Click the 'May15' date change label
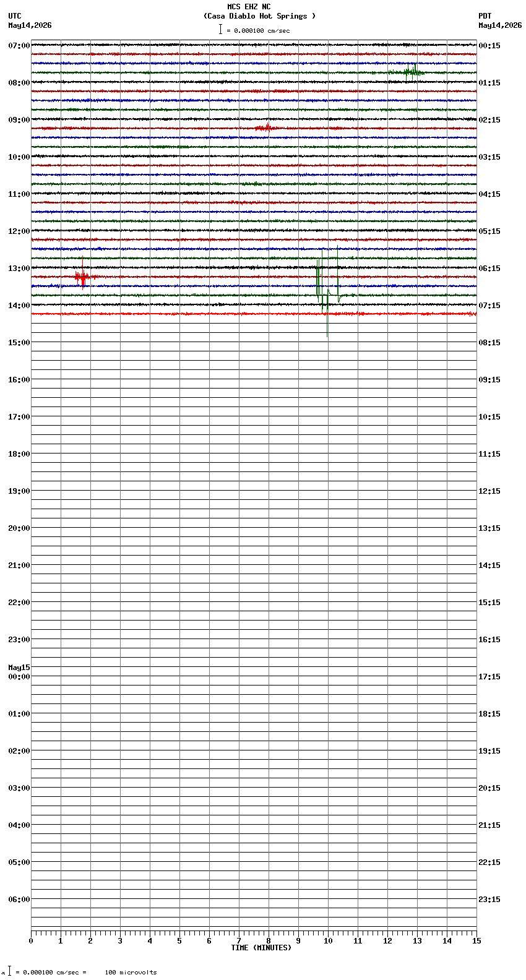The image size is (526, 980). coord(19,668)
